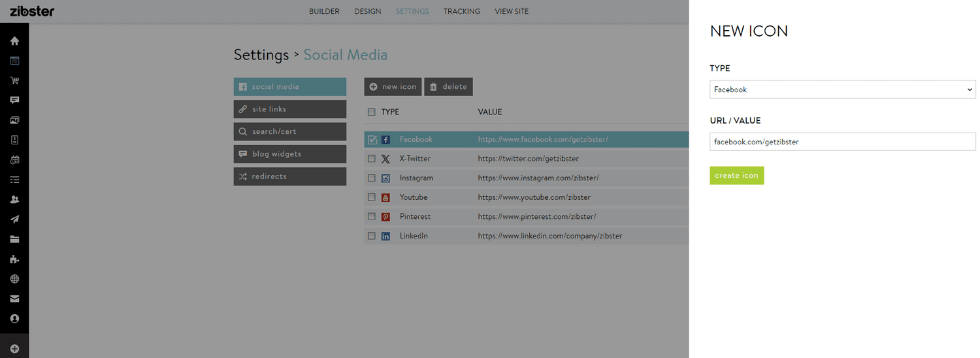Open the TRACKING top menu
Image resolution: width=980 pixels, height=358 pixels.
coord(462,11)
